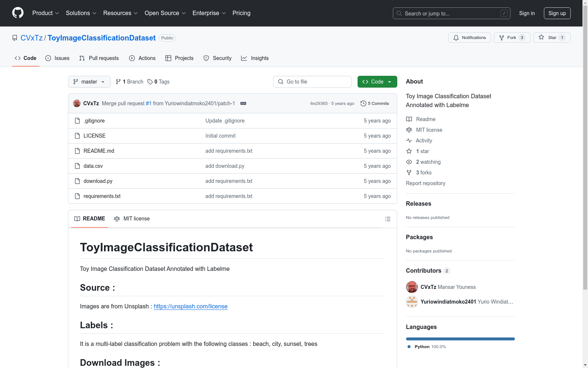
Task: Open the data.csv file
Action: click(93, 166)
